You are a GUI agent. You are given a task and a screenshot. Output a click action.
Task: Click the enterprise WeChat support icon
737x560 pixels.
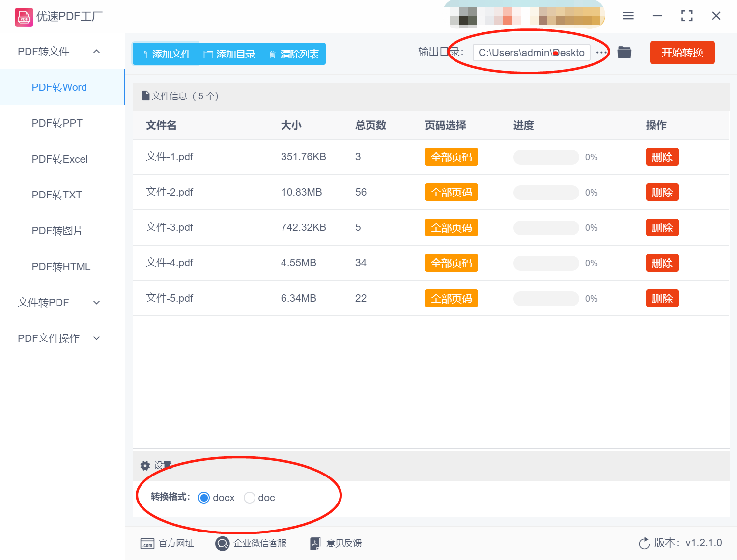point(222,543)
